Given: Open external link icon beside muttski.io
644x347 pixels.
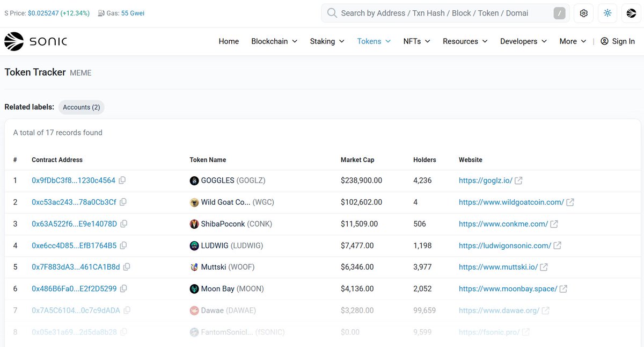Looking at the screenshot, I should [x=544, y=267].
